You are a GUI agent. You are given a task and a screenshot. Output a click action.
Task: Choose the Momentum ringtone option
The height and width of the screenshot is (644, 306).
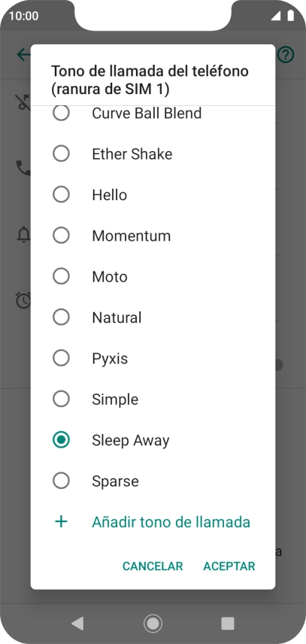(153, 235)
